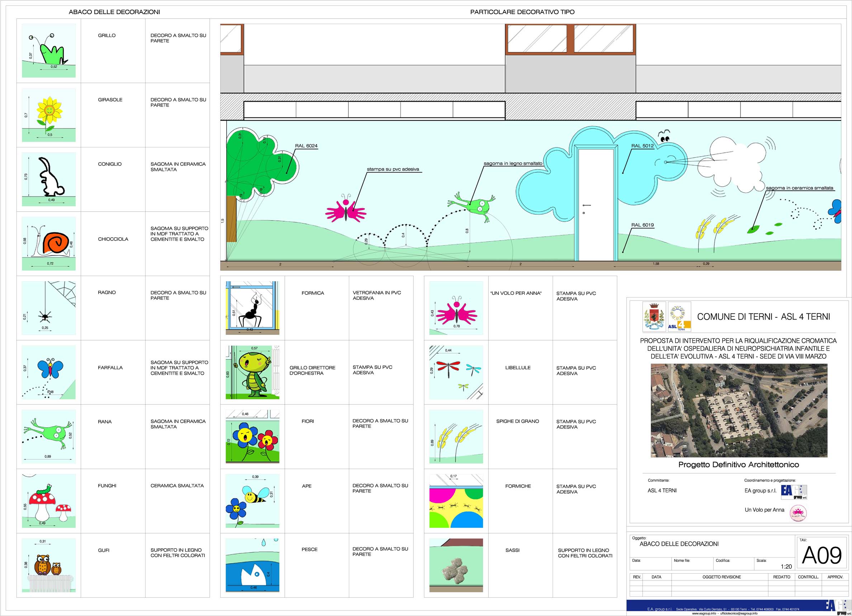This screenshot has width=852, height=616.
Task: Click the aerial site photograph
Action: (739, 411)
